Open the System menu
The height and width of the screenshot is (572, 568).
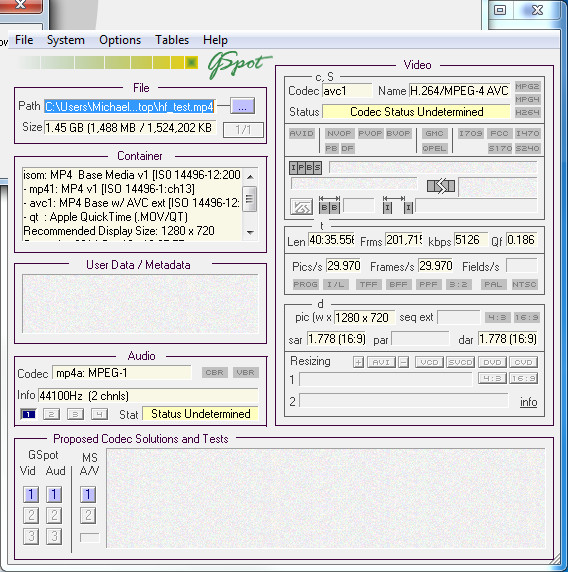pyautogui.click(x=66, y=40)
